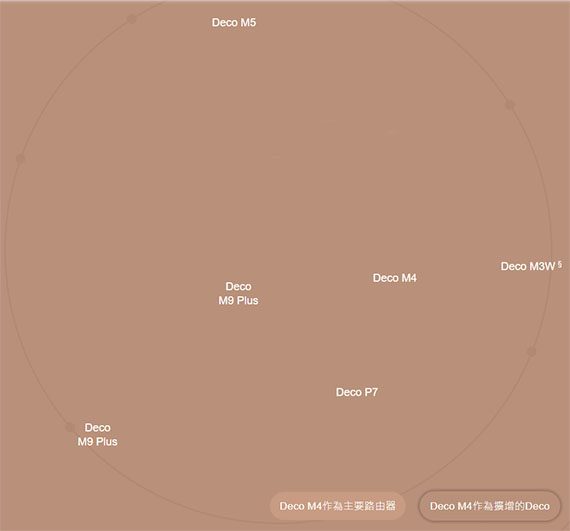Select Deco M9 Plus label on the ring
The width and height of the screenshot is (570, 531).
click(x=97, y=434)
